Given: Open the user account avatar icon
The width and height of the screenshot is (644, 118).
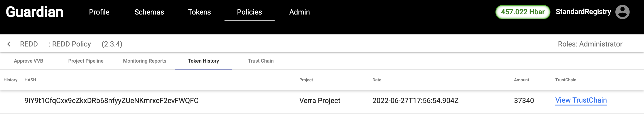Looking at the screenshot, I should coord(622,12).
